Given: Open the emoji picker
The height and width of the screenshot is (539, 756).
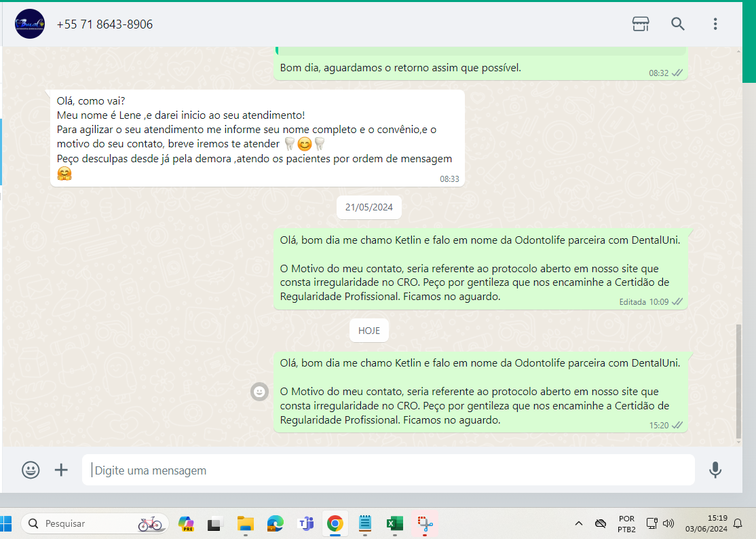Looking at the screenshot, I should (x=31, y=470).
